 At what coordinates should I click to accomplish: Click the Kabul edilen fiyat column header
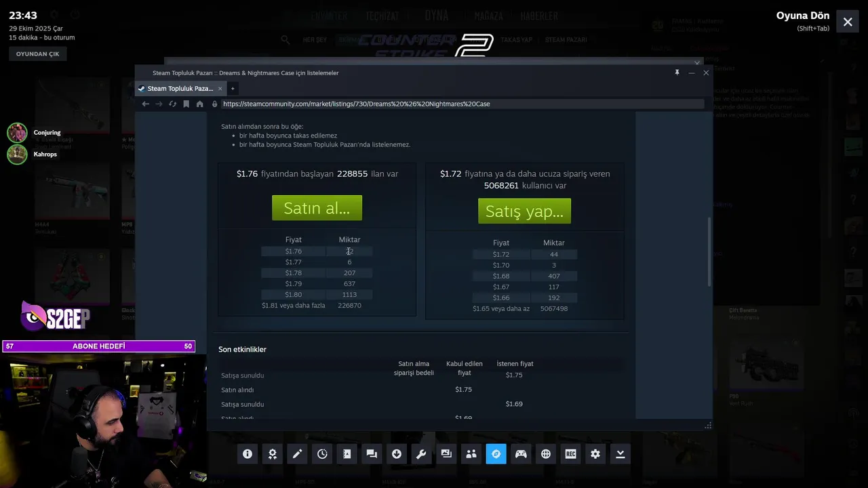coord(464,368)
